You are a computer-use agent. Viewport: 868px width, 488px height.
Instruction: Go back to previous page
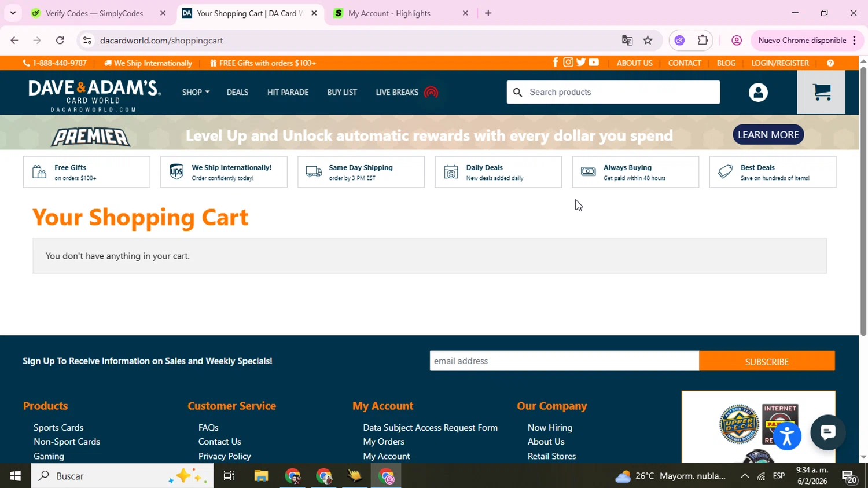(14, 41)
